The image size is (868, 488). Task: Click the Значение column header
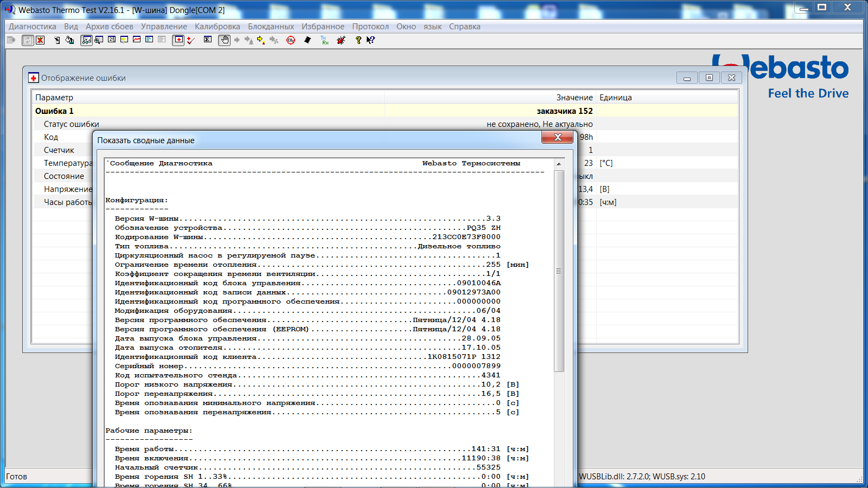490,98
